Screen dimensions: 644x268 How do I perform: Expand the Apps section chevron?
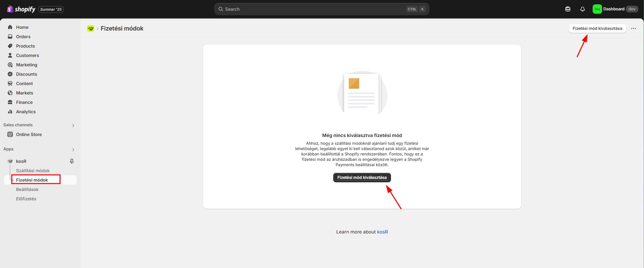pos(73,149)
